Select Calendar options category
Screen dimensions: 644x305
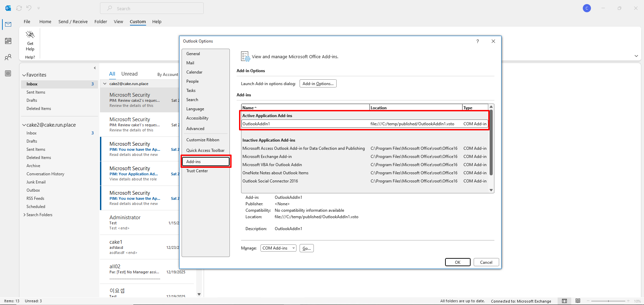[205, 72]
